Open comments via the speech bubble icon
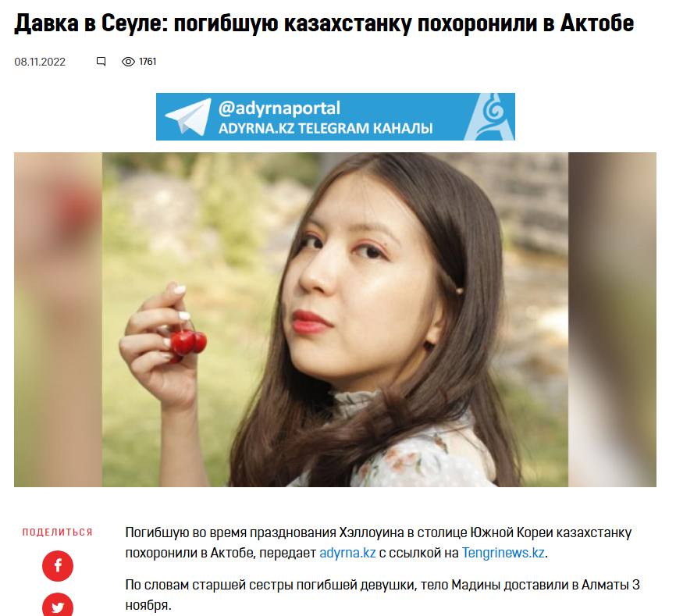This screenshot has width=676, height=616. click(x=101, y=62)
